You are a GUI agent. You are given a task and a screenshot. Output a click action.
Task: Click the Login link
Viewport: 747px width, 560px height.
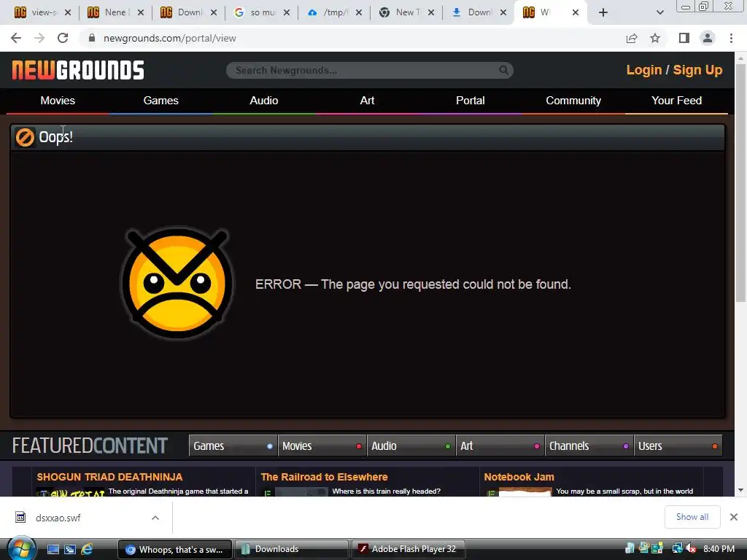[643, 70]
